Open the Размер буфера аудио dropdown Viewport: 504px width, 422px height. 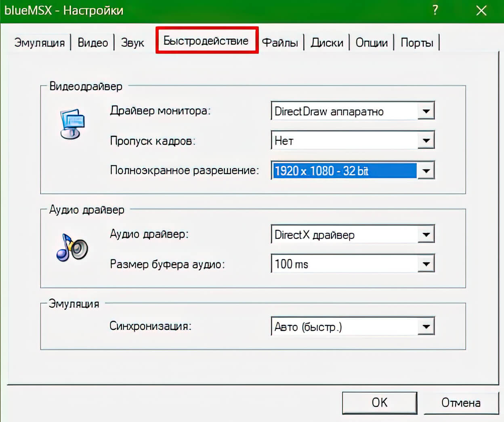426,264
